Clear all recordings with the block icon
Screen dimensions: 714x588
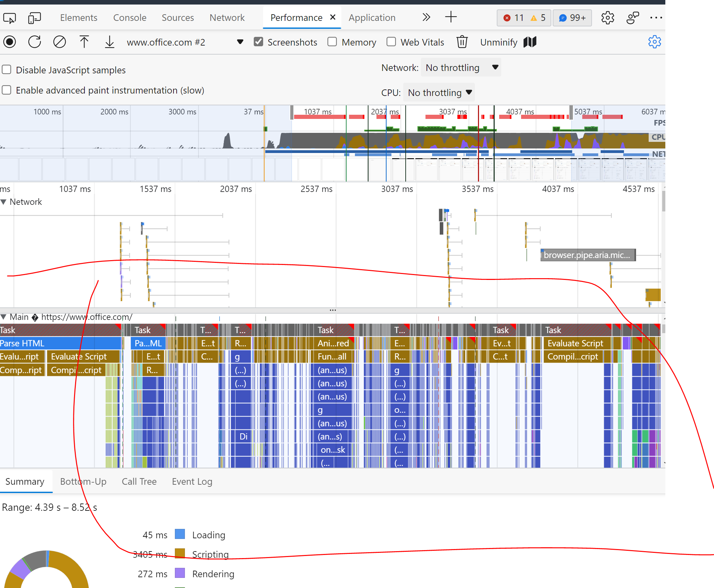[x=59, y=42]
